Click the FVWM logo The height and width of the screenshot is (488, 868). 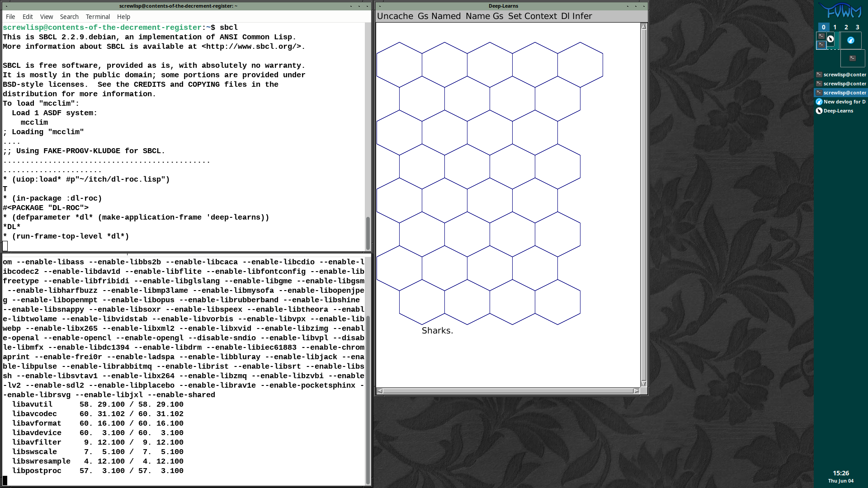coord(841,11)
